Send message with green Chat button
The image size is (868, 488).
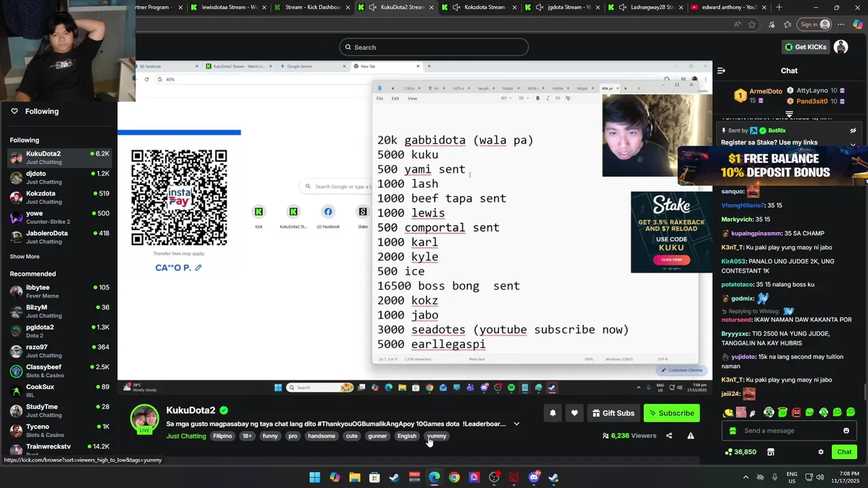(844, 452)
